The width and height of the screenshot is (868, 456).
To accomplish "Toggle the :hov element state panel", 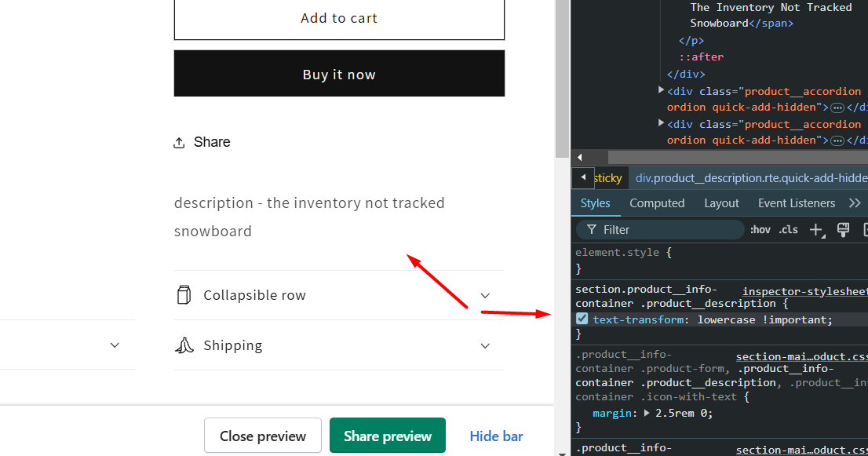I will (760, 230).
